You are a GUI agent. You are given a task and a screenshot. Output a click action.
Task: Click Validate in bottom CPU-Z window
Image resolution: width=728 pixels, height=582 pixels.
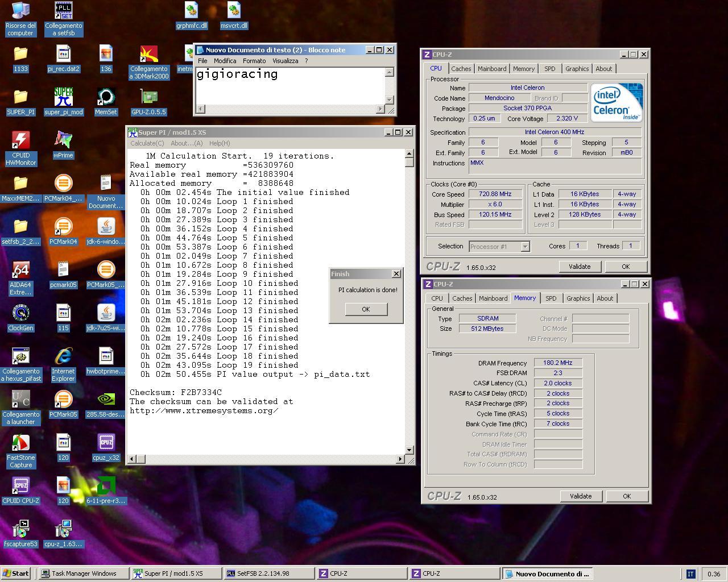(x=581, y=496)
